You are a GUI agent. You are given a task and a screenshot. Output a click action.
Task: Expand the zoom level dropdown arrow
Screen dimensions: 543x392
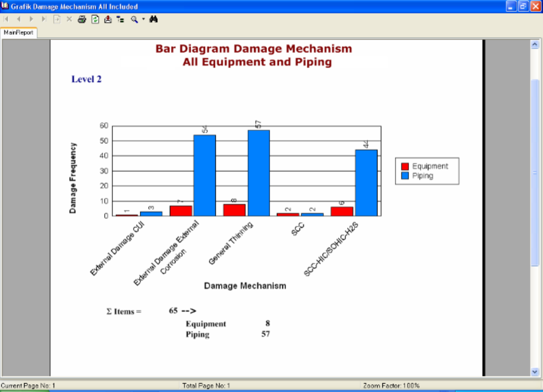[143, 19]
